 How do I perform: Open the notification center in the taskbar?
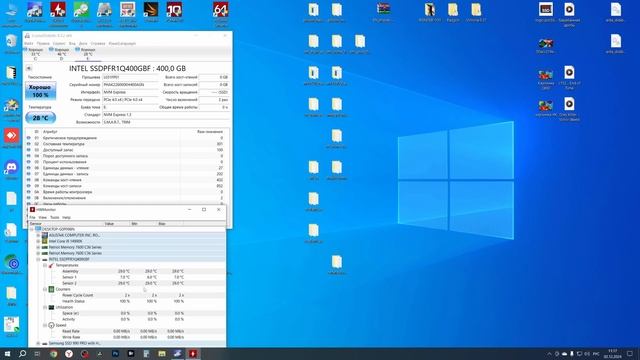(x=630, y=354)
